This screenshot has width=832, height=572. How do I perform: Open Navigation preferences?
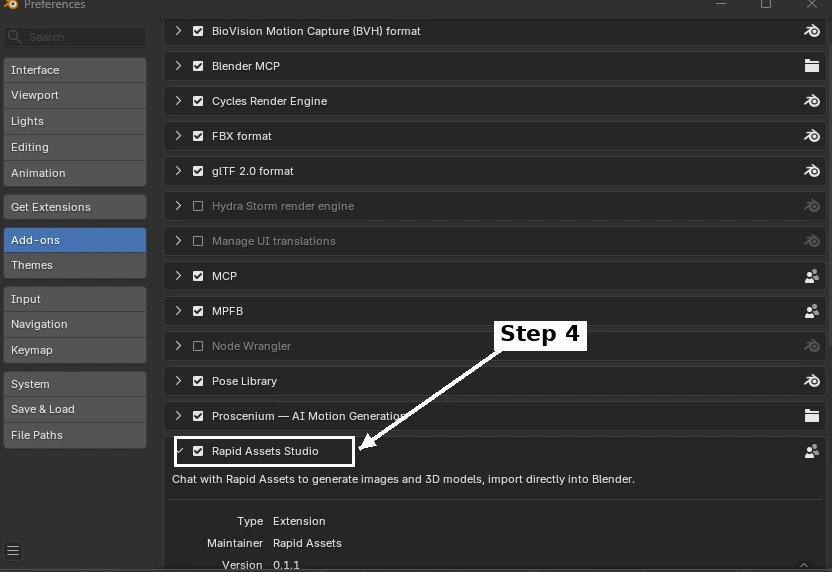click(75, 325)
